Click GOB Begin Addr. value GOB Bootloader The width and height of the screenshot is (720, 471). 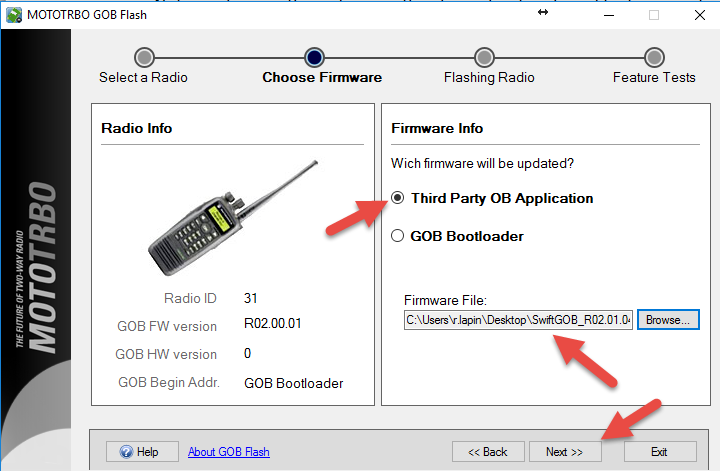(294, 383)
